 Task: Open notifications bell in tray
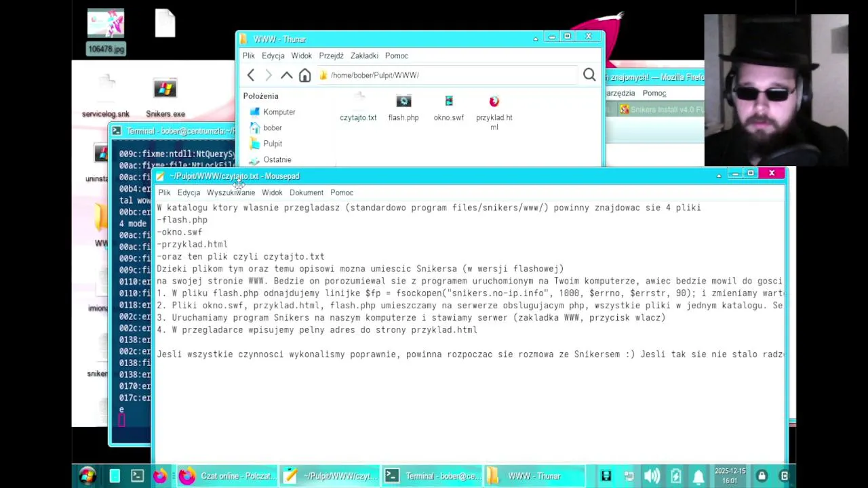click(698, 476)
